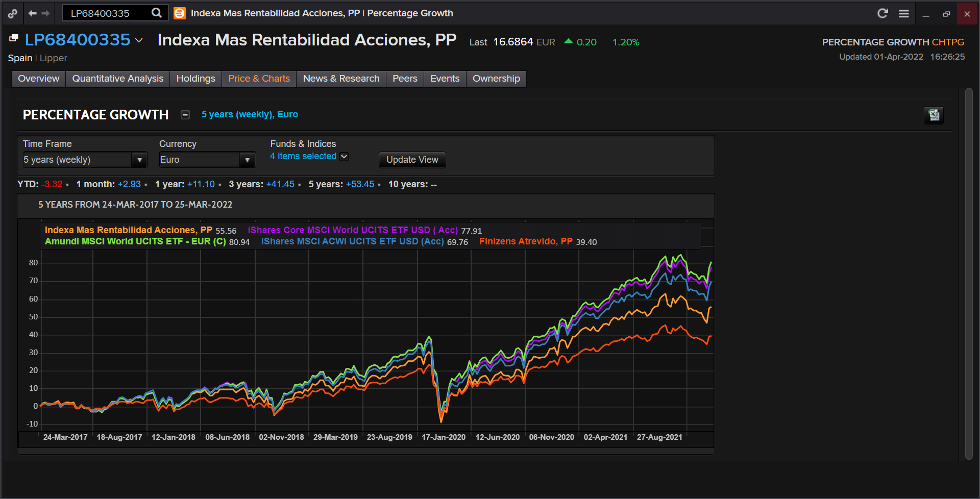Viewport: 980px width, 499px height.
Task: Click the YTD -3.32 value
Action: tap(52, 184)
